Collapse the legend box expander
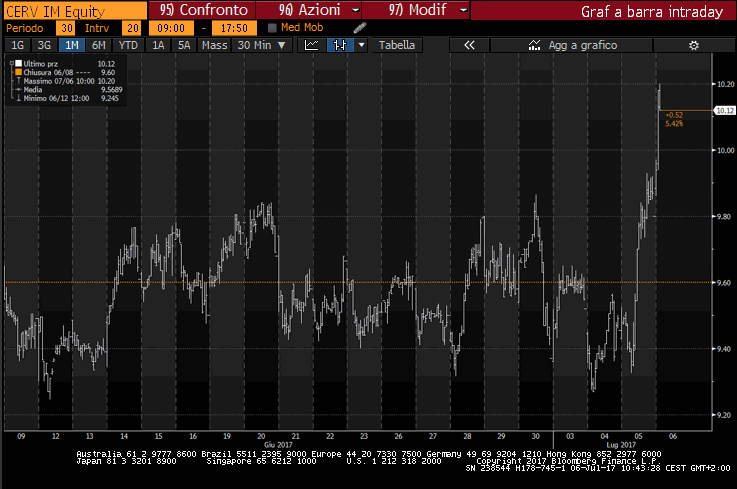Screen dimensions: 737x489 [x=11, y=63]
